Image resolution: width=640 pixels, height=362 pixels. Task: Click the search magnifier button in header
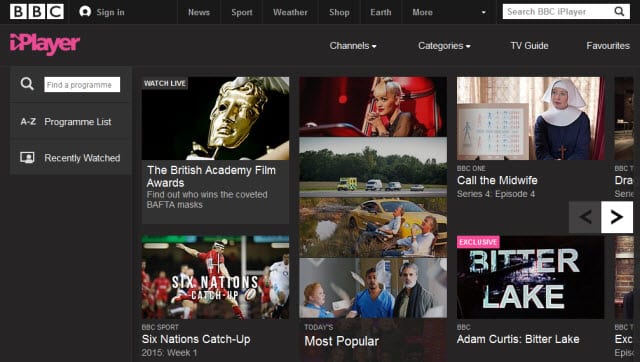620,12
